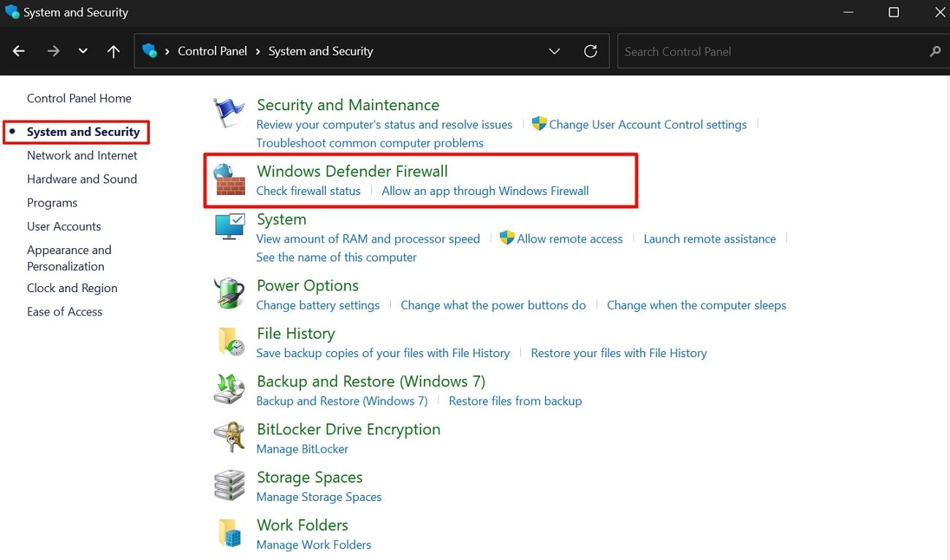Click Change when the computer sleeps
Image resolution: width=950 pixels, height=560 pixels.
(x=696, y=305)
